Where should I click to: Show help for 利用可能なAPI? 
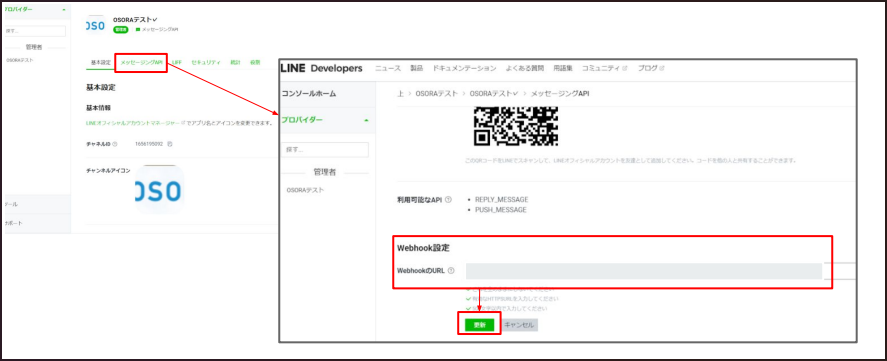click(449, 200)
